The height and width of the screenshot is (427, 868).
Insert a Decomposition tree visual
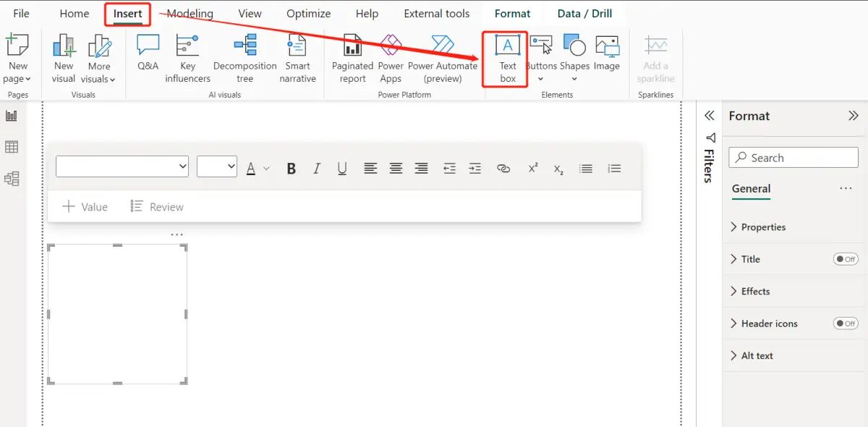(x=244, y=58)
